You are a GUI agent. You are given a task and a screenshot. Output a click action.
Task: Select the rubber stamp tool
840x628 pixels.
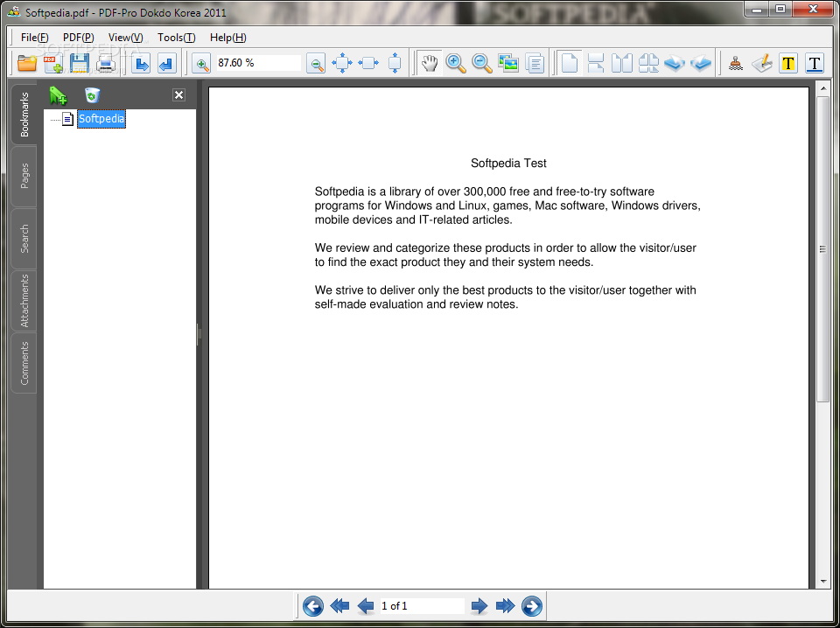736,64
